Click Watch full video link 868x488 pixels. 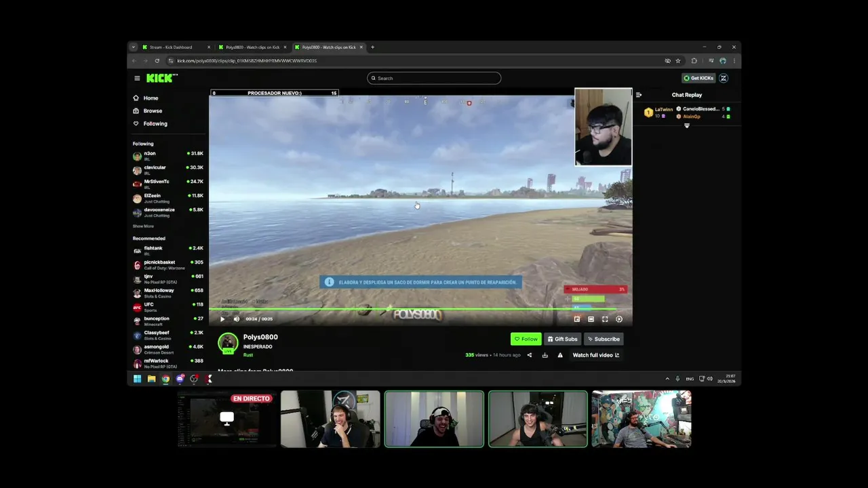pyautogui.click(x=596, y=355)
